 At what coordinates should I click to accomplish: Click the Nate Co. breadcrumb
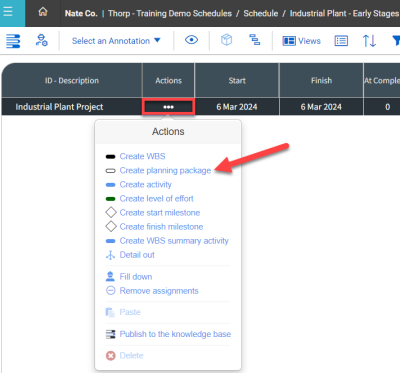pyautogui.click(x=81, y=13)
